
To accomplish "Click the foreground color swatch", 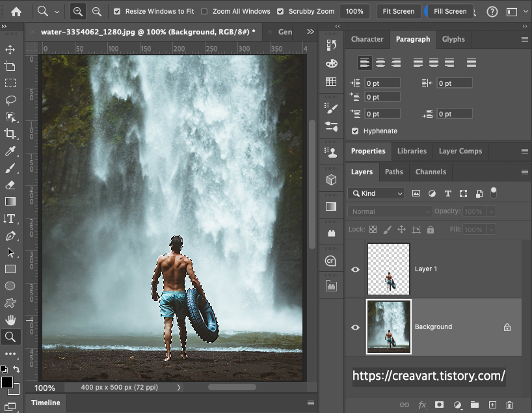I will click(7, 382).
